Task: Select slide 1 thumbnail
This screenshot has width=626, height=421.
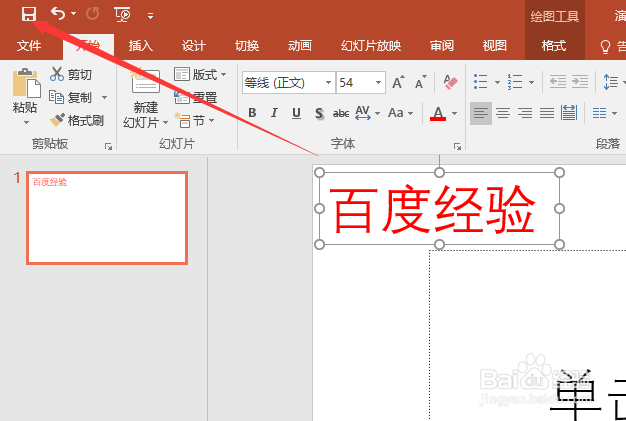Action: pyautogui.click(x=107, y=218)
